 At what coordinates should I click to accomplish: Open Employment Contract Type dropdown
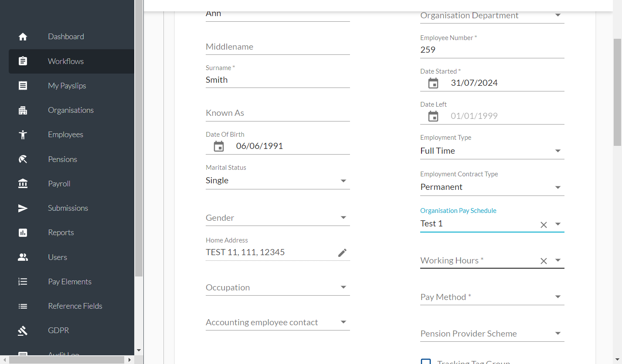(x=558, y=187)
